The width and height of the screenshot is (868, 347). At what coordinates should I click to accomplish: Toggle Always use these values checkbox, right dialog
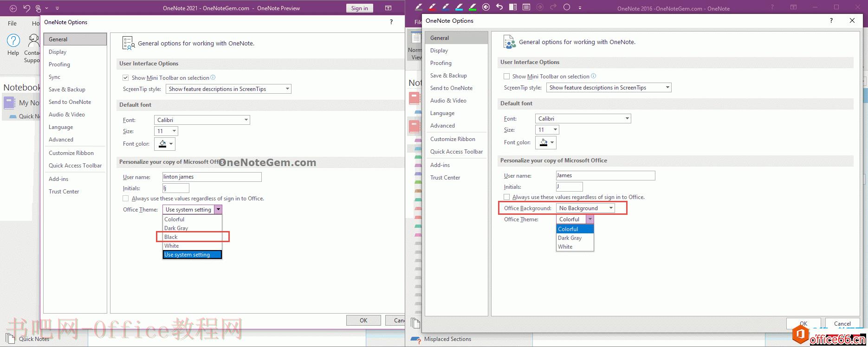coord(506,197)
